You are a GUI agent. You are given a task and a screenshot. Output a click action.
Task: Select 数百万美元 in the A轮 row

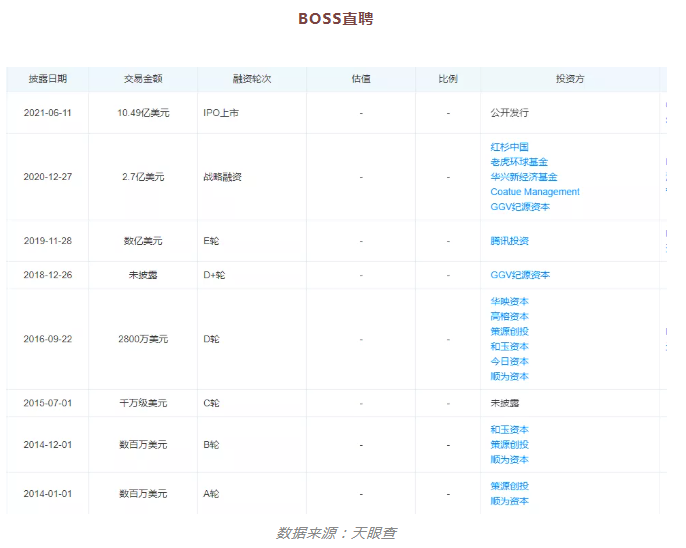[143, 494]
